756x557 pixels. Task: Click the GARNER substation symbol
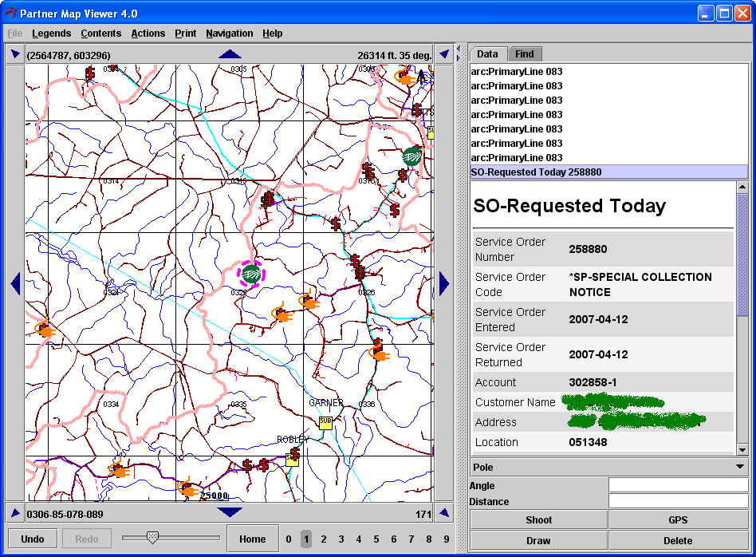tap(325, 422)
